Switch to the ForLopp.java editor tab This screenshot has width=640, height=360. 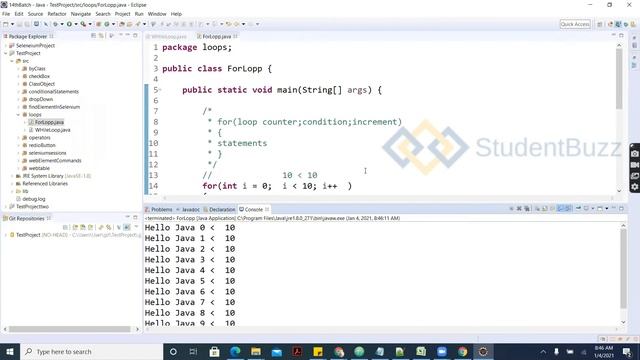[217, 36]
